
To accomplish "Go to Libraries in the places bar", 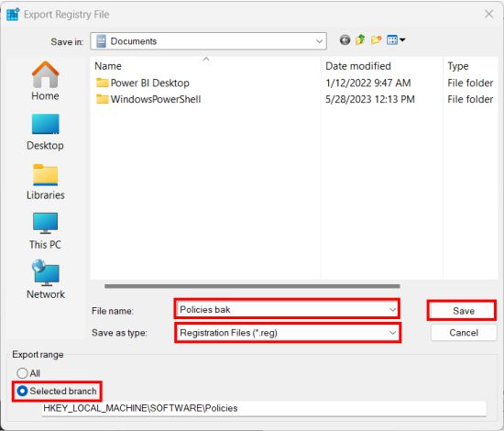I will pyautogui.click(x=45, y=182).
